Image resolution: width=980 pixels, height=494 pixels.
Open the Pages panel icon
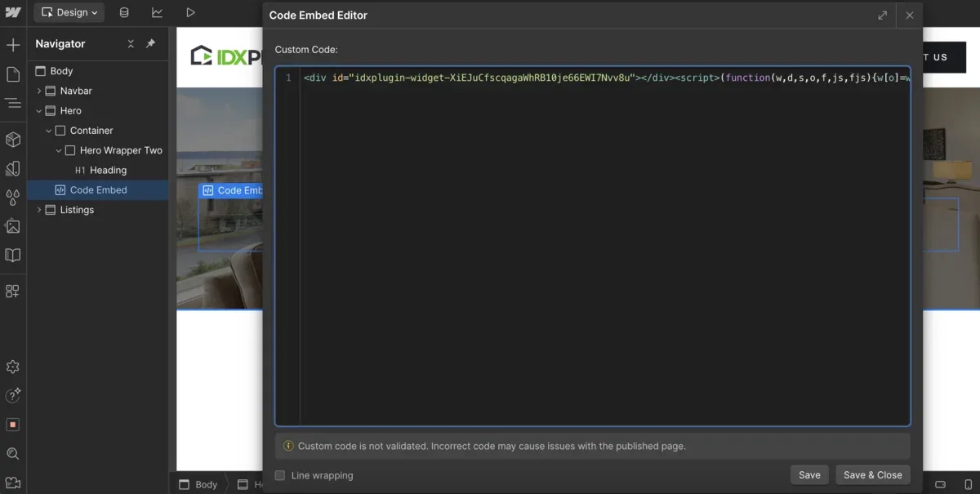point(13,74)
